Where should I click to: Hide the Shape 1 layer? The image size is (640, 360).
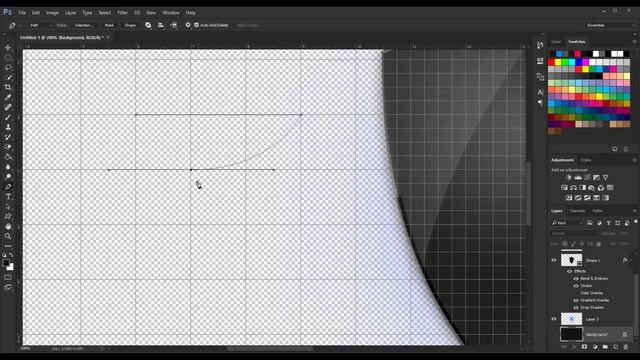(554, 260)
